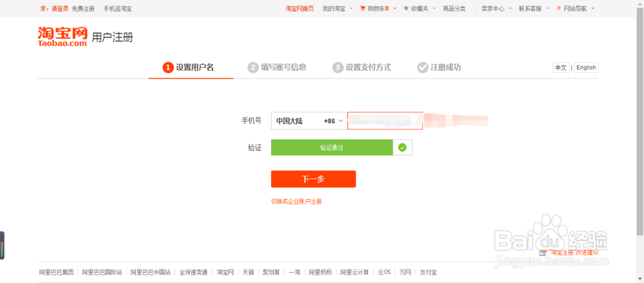Image resolution: width=644 pixels, height=283 pixels.
Task: Open 一淘 footer link
Action: pyautogui.click(x=294, y=272)
